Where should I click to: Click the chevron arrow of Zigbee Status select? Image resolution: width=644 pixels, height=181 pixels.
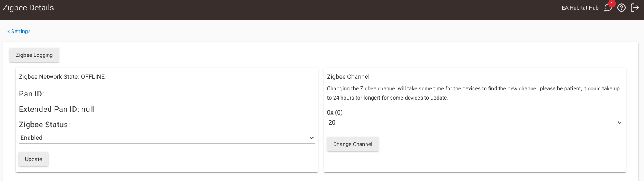(312, 138)
